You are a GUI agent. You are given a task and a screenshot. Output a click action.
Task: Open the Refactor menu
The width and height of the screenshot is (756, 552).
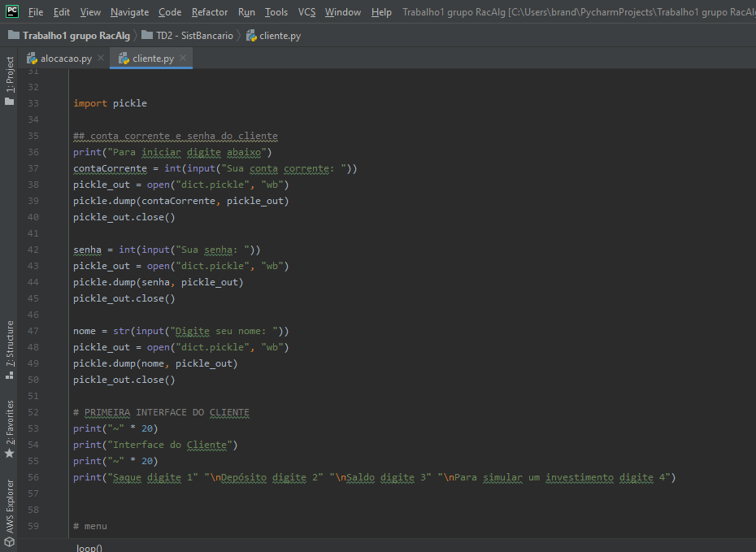[210, 12]
